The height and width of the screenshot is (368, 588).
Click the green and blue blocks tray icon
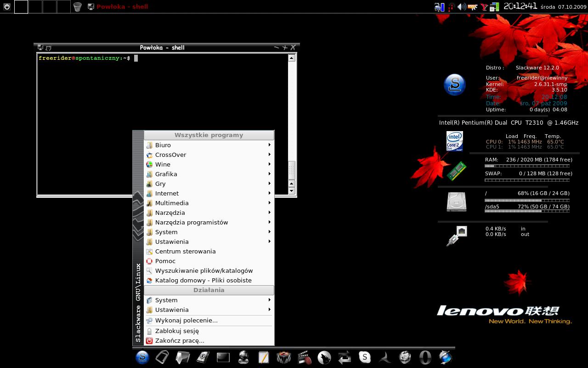tap(494, 7)
